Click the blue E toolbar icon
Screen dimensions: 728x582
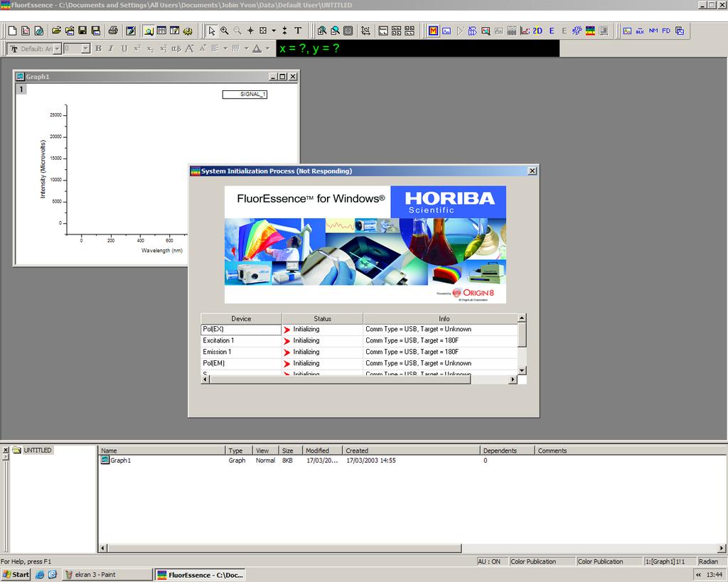click(x=552, y=31)
